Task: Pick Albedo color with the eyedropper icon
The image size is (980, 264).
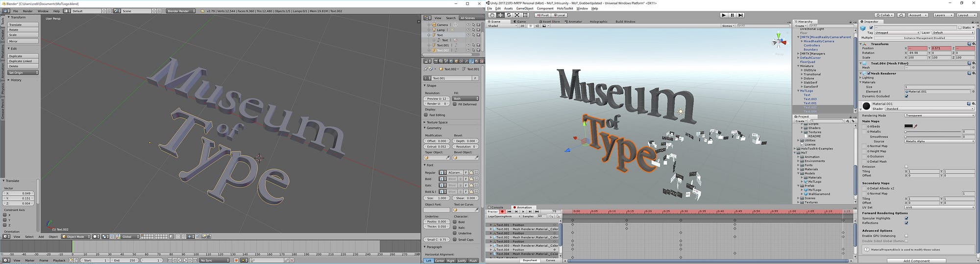Action: coord(915,126)
